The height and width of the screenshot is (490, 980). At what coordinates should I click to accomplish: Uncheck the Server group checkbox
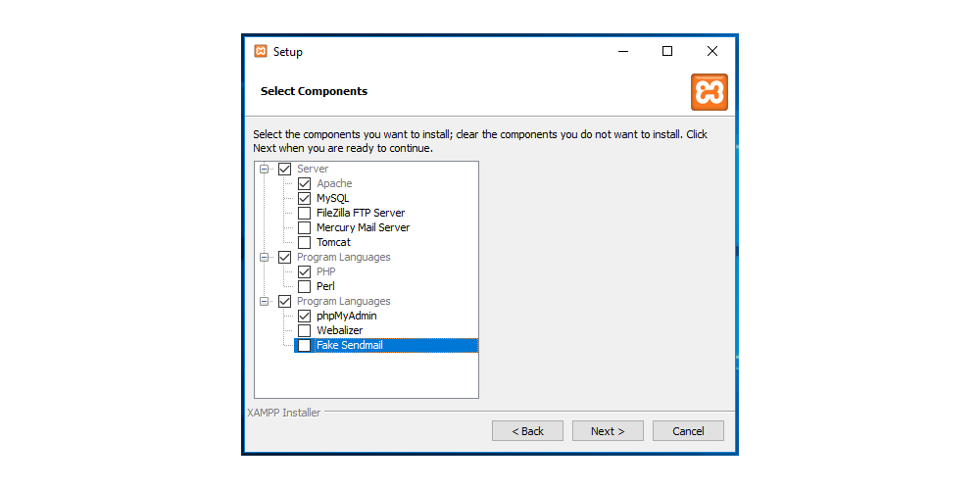click(x=284, y=169)
